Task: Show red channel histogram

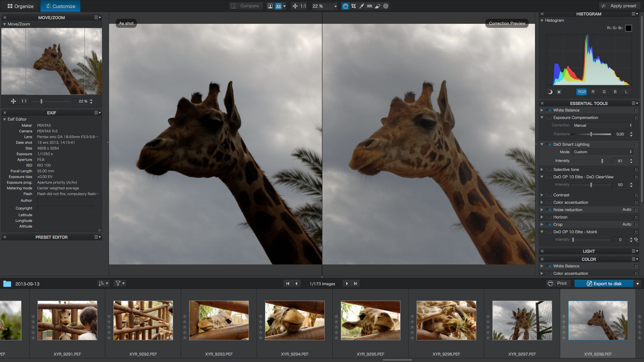Action: (593, 92)
